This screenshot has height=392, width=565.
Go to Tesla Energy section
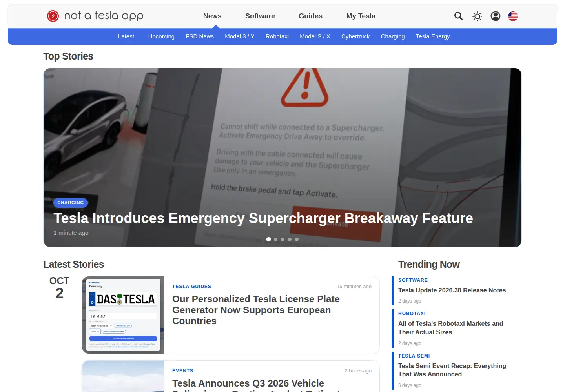[x=433, y=36]
